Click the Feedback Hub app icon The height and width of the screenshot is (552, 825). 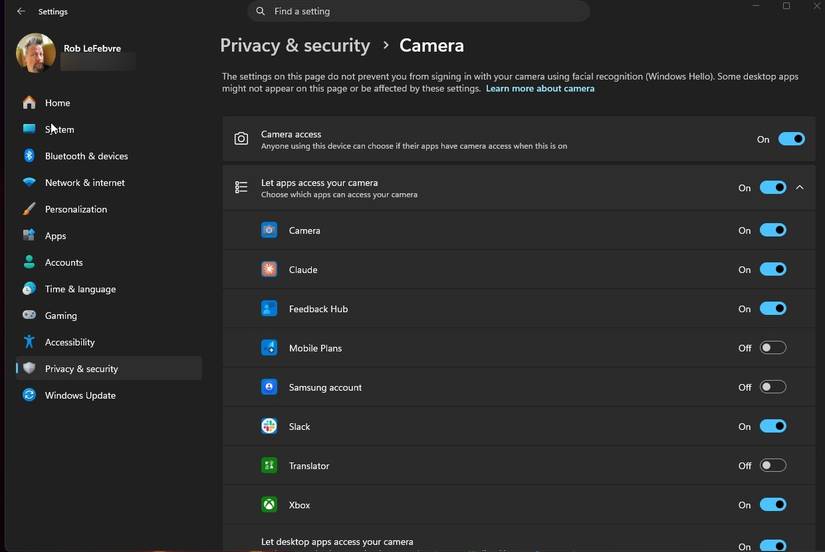[x=269, y=308]
